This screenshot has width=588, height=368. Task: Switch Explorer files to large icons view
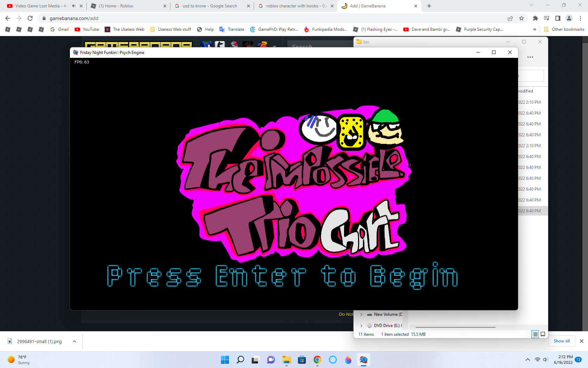click(543, 334)
